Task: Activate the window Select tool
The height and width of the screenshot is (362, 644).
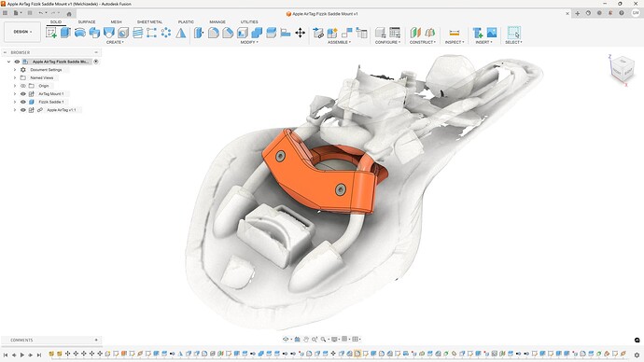Action: point(514,33)
